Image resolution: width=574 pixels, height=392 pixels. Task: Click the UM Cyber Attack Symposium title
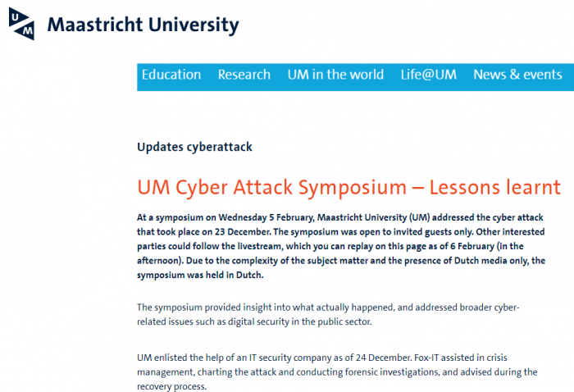(x=271, y=187)
